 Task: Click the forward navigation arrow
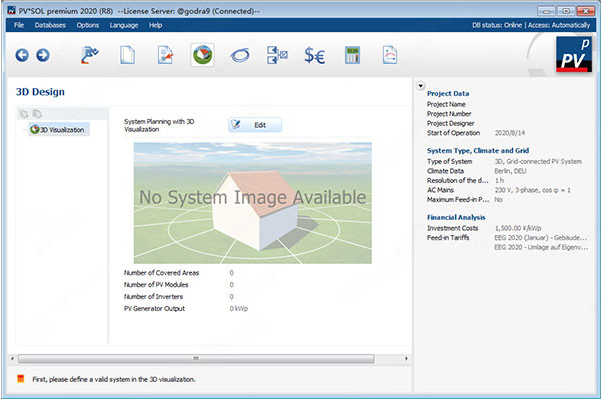tap(42, 55)
